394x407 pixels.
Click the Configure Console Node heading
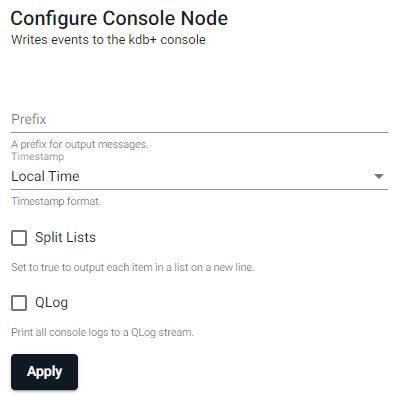coord(119,18)
